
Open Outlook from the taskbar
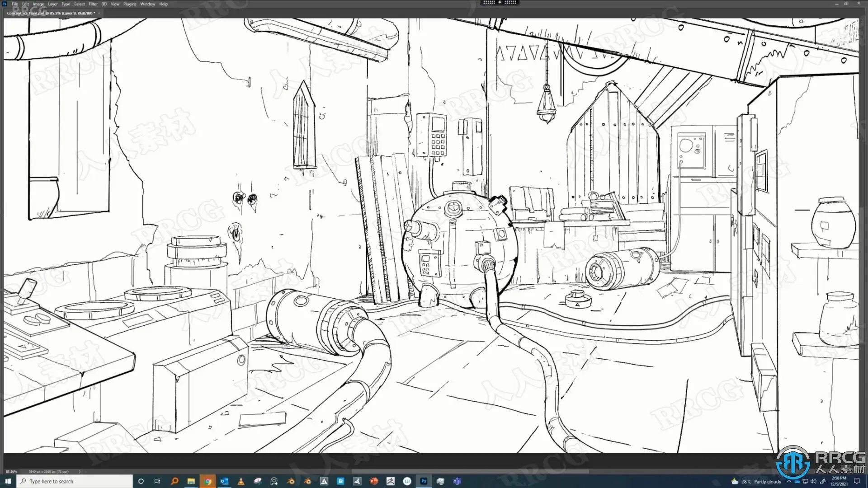pyautogui.click(x=224, y=481)
